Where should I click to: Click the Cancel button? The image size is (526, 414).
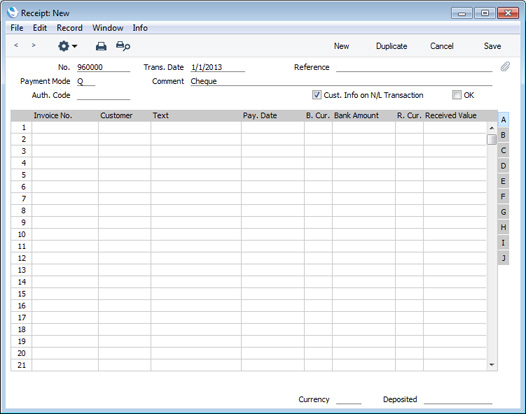[441, 46]
